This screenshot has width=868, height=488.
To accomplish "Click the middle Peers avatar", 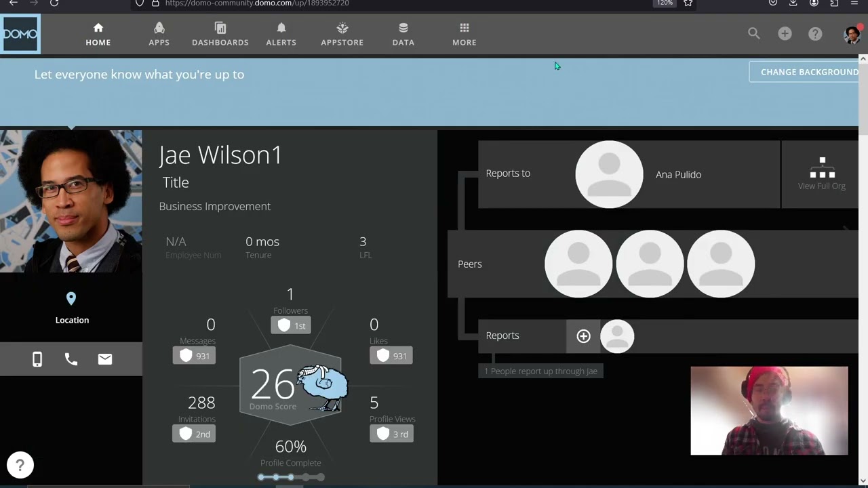I will click(x=650, y=264).
